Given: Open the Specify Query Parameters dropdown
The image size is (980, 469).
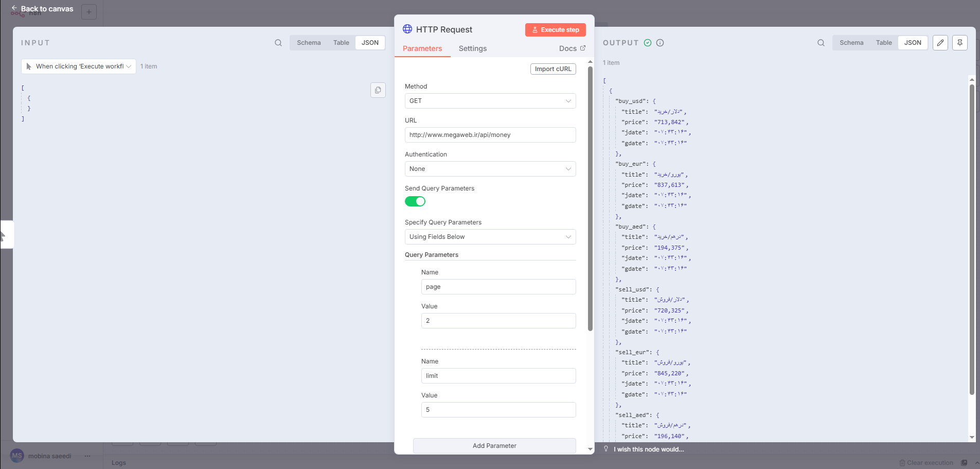Looking at the screenshot, I should pyautogui.click(x=490, y=237).
